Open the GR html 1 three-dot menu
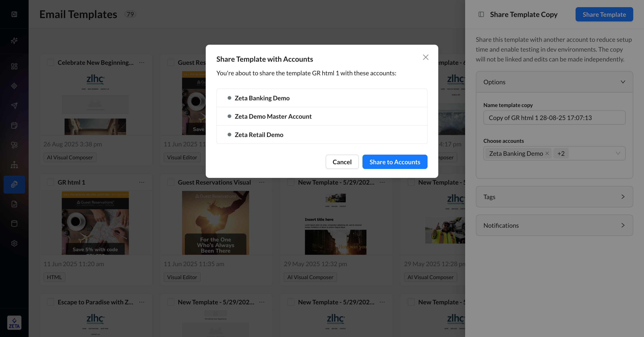The width and height of the screenshot is (644, 337). coord(142,182)
